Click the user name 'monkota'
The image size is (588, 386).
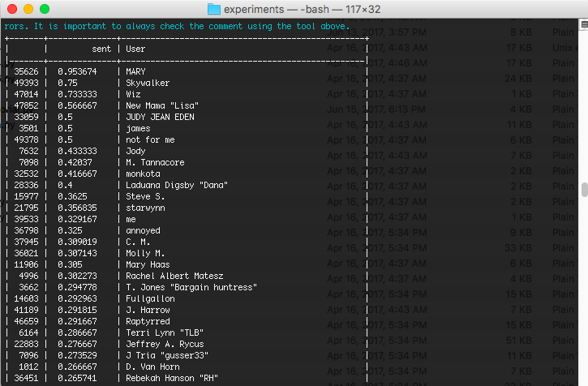tap(143, 174)
